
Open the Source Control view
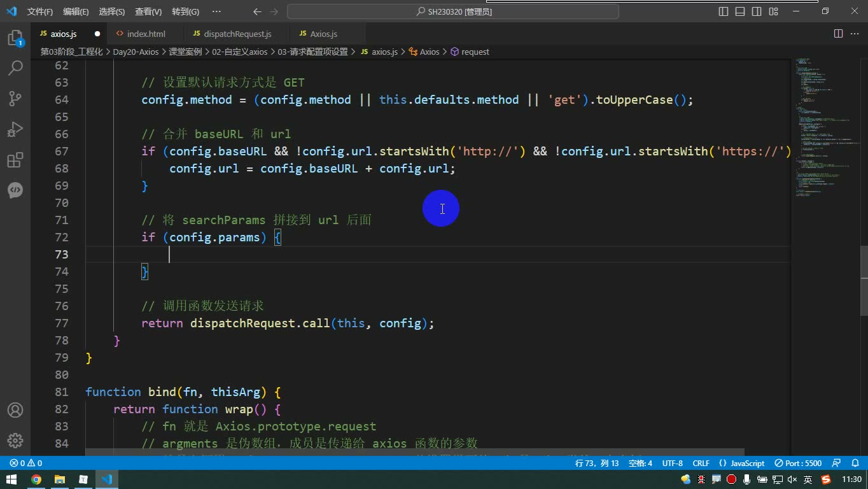pos(15,98)
